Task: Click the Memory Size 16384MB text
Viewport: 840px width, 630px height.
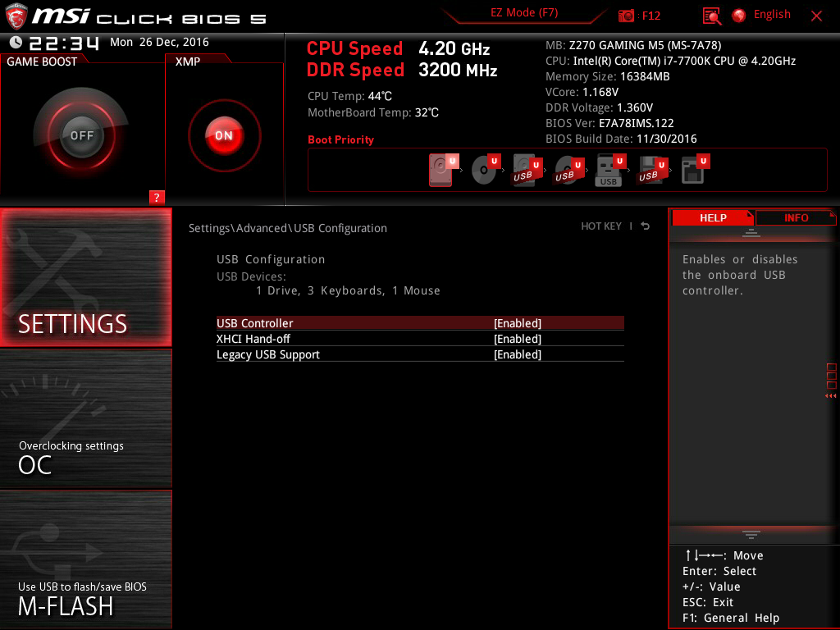Action: click(608, 76)
